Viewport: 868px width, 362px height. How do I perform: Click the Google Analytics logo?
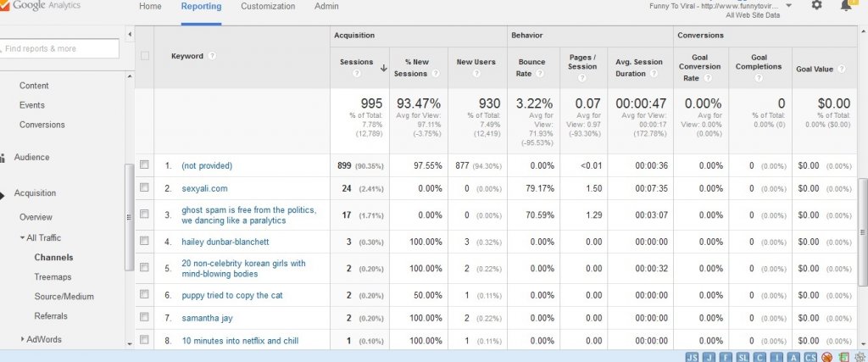[40, 5]
